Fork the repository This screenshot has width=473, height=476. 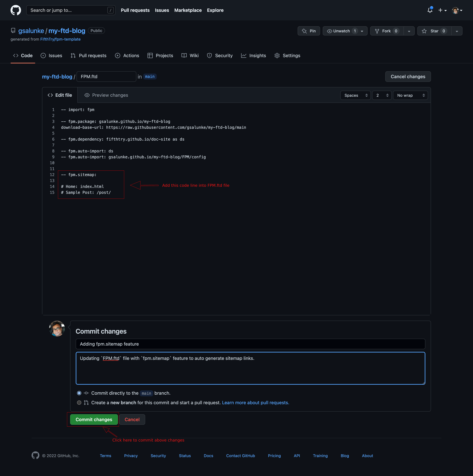pos(387,31)
